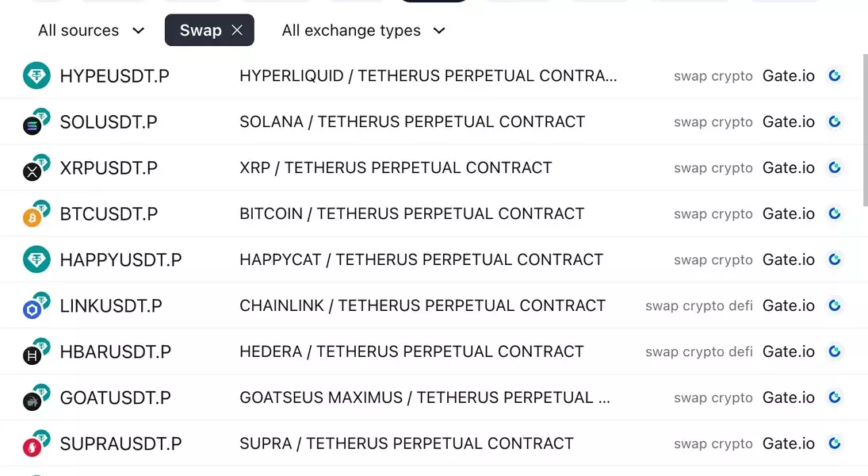This screenshot has height=476, width=868.
Task: Click the Supra logo icon
Action: (33, 448)
